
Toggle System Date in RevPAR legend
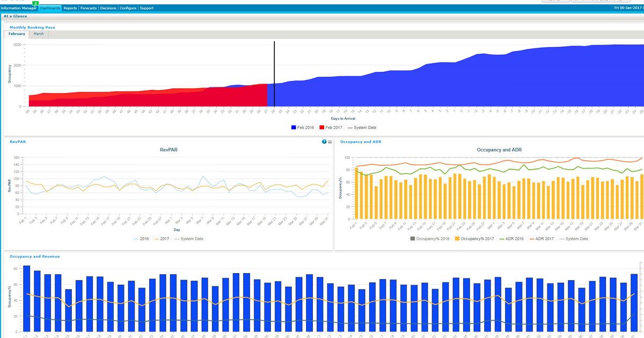[x=188, y=238]
